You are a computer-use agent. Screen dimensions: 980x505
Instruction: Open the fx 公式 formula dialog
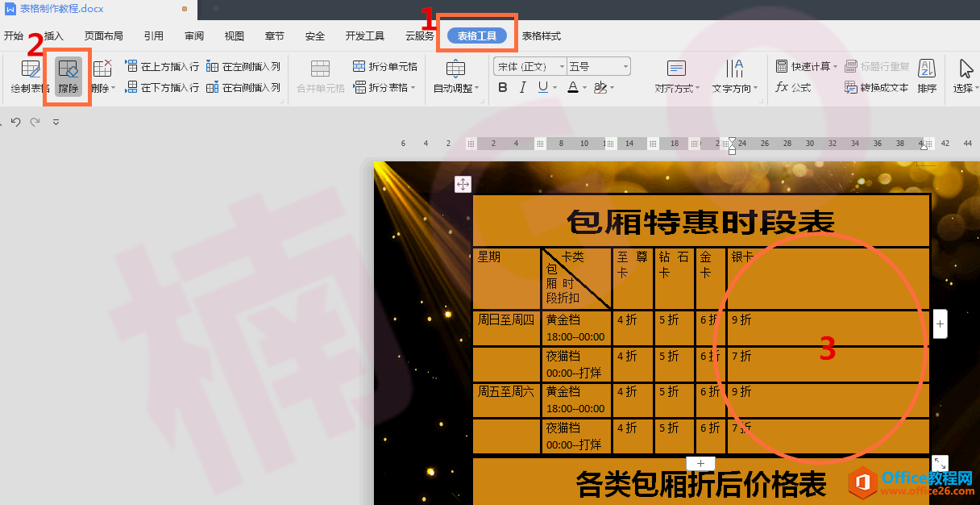[x=793, y=87]
